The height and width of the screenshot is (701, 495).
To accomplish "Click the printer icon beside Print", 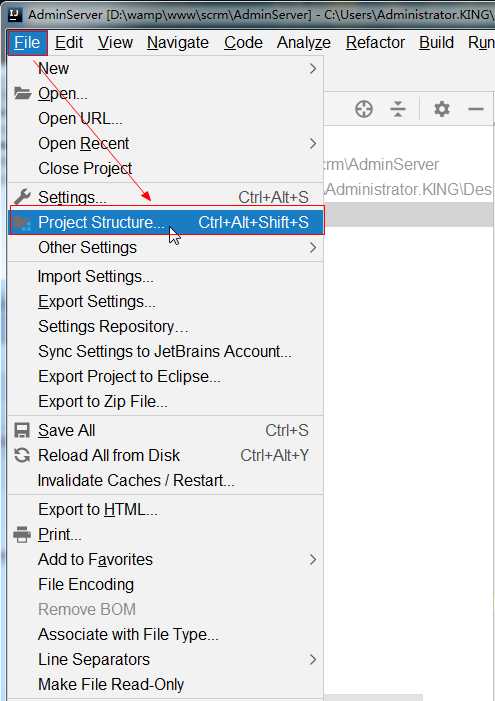I will tap(22, 534).
